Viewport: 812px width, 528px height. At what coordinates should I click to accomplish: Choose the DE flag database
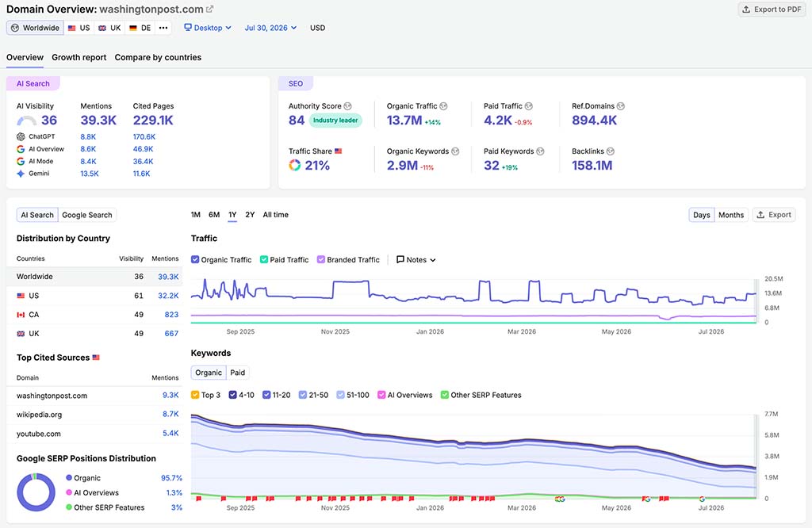coord(140,28)
